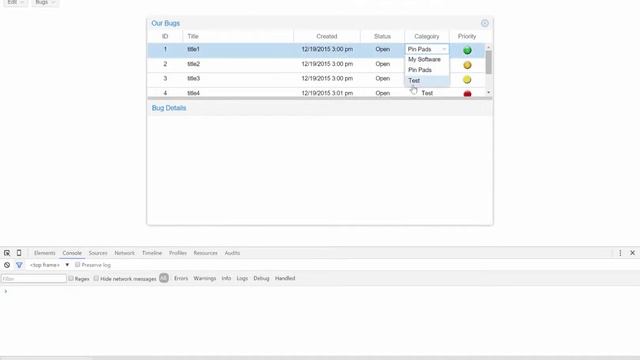Click the grid scrollbar down arrow

(x=489, y=93)
